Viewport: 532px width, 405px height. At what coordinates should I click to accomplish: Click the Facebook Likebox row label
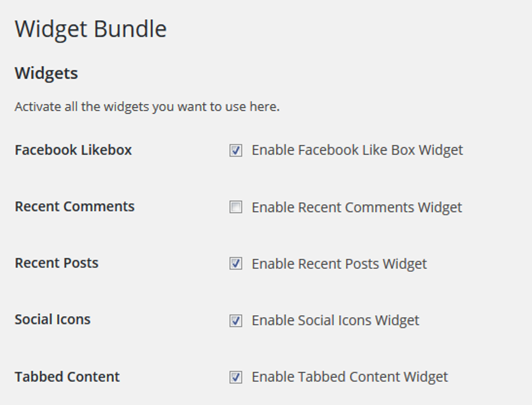[73, 150]
